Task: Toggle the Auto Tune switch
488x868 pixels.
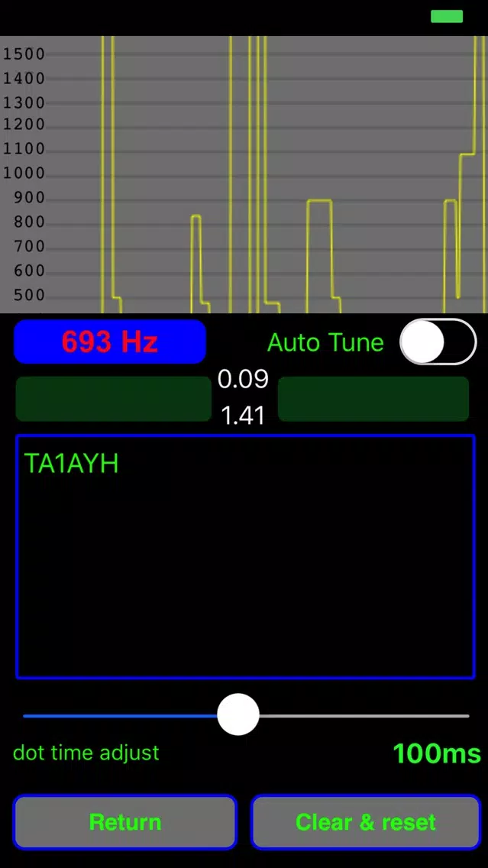Action: coord(438,342)
